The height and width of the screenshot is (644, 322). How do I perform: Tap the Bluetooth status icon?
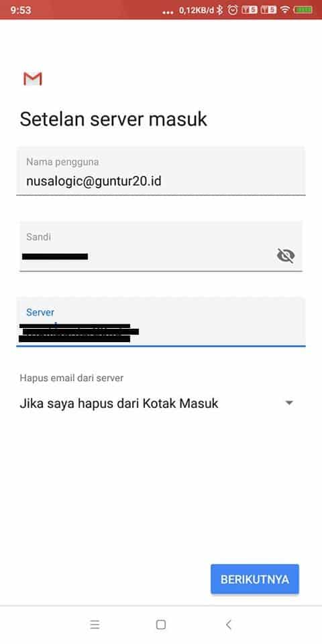220,10
